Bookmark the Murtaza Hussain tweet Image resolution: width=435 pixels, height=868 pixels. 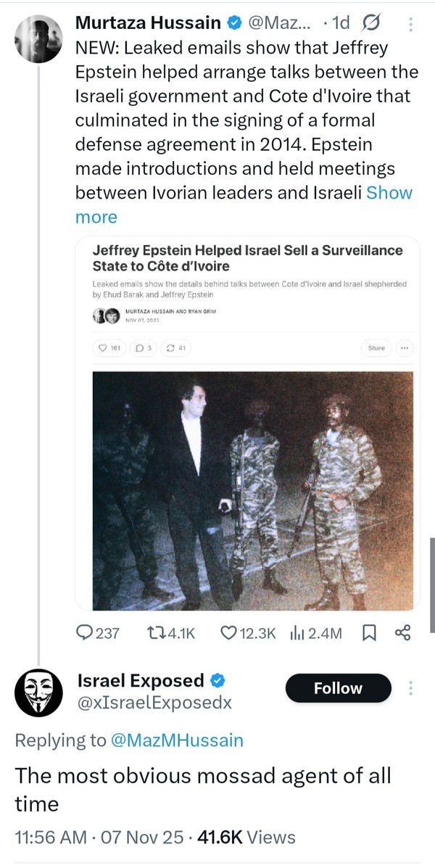point(368,633)
